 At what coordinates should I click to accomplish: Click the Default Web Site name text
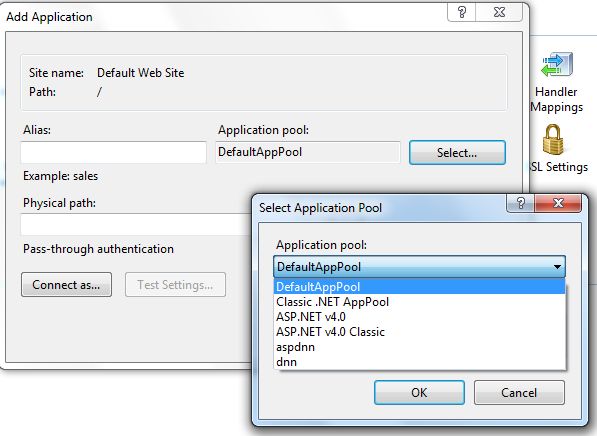pyautogui.click(x=140, y=73)
